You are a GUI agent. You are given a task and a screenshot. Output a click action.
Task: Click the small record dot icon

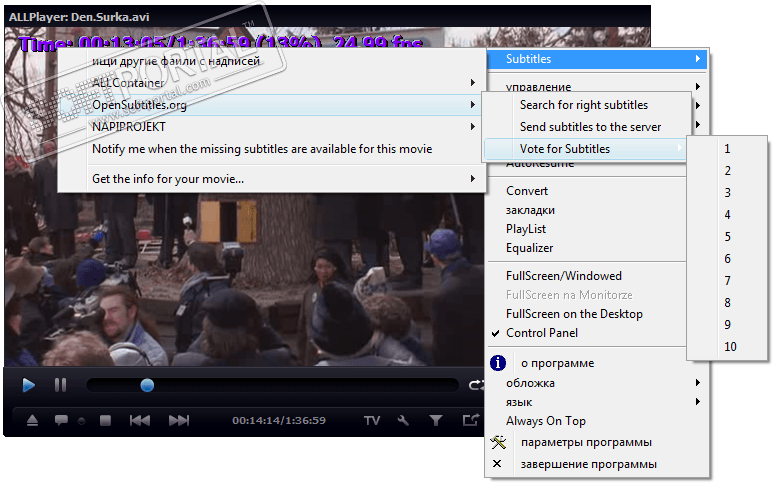tap(81, 421)
